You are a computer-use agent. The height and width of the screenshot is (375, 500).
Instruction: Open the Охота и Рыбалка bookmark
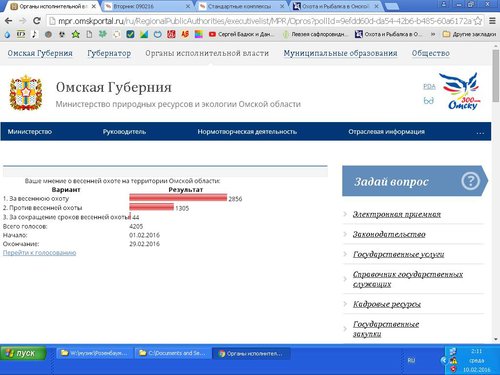tap(389, 34)
